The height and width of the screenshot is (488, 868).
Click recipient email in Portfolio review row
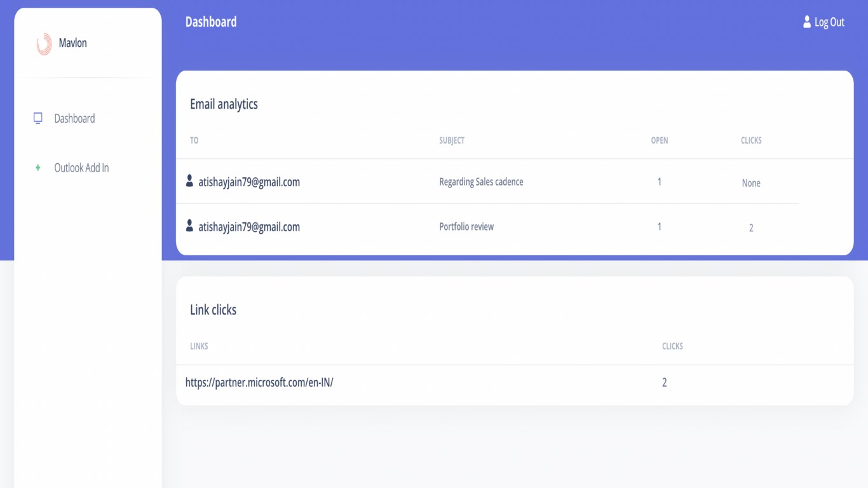[249, 227]
